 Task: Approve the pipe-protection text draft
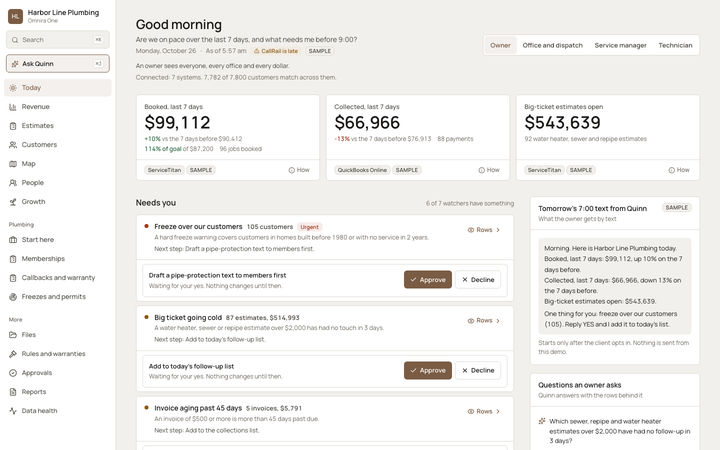pos(428,280)
